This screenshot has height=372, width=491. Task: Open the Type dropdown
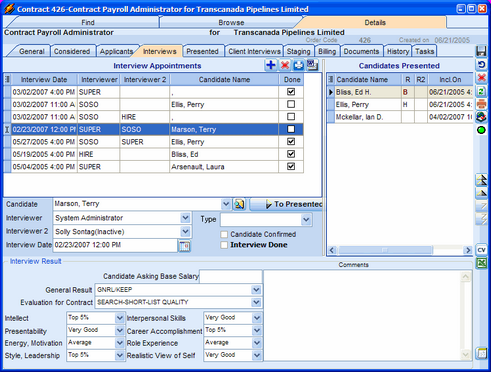click(x=306, y=220)
